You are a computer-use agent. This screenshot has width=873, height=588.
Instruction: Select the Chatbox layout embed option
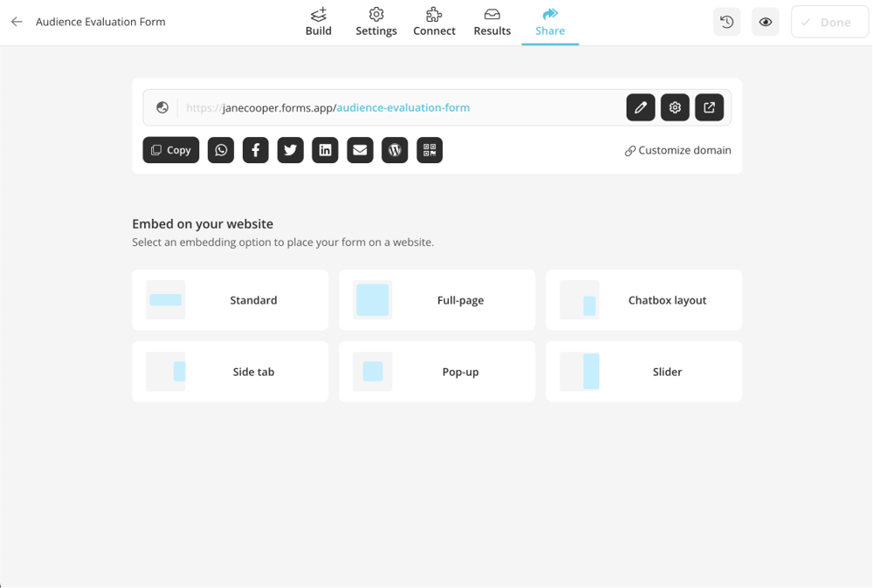click(x=643, y=299)
